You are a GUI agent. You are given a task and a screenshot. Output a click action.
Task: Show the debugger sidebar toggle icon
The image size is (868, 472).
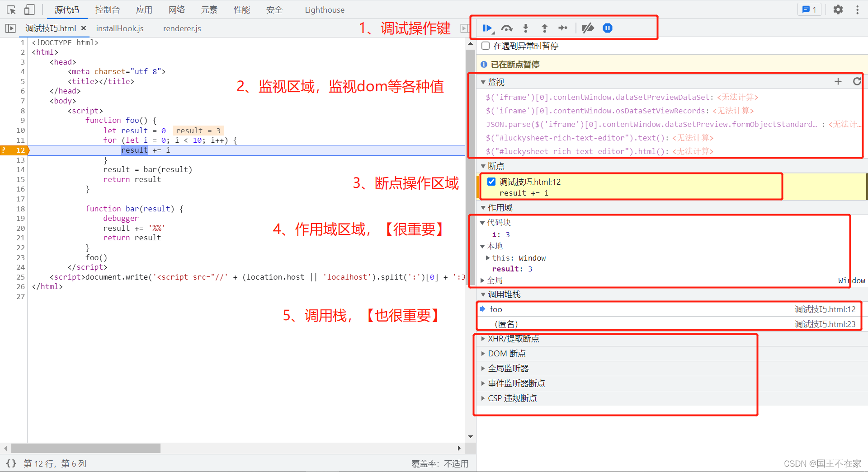point(464,28)
